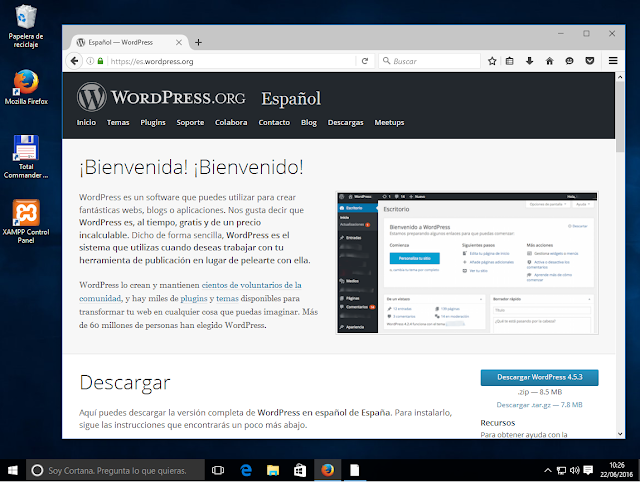
Task: Click the Firefox back arrow button
Action: pos(74,61)
